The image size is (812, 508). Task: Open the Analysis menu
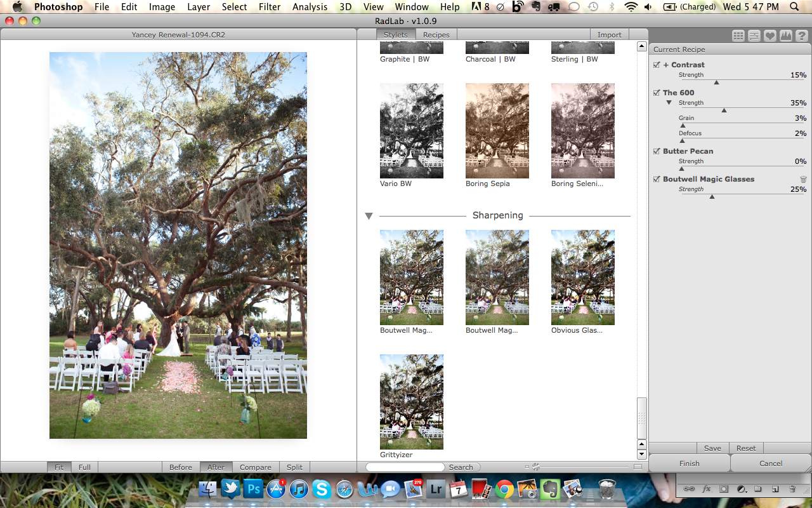(310, 7)
